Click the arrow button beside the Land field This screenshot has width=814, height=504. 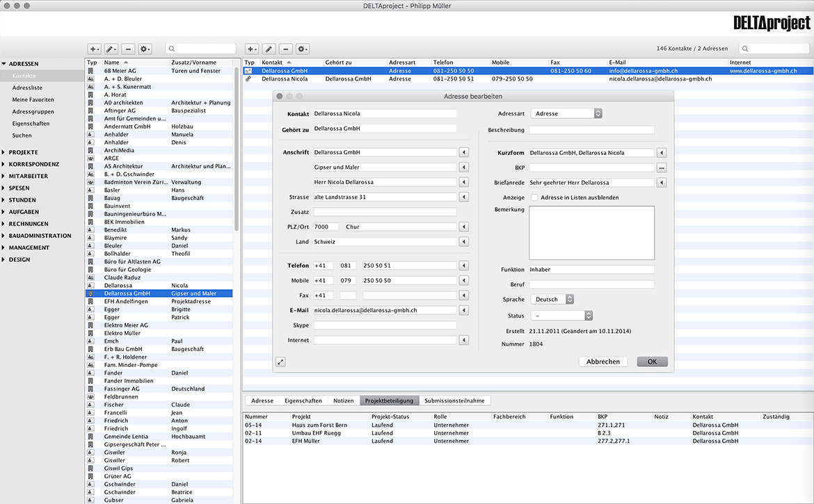[x=464, y=242]
